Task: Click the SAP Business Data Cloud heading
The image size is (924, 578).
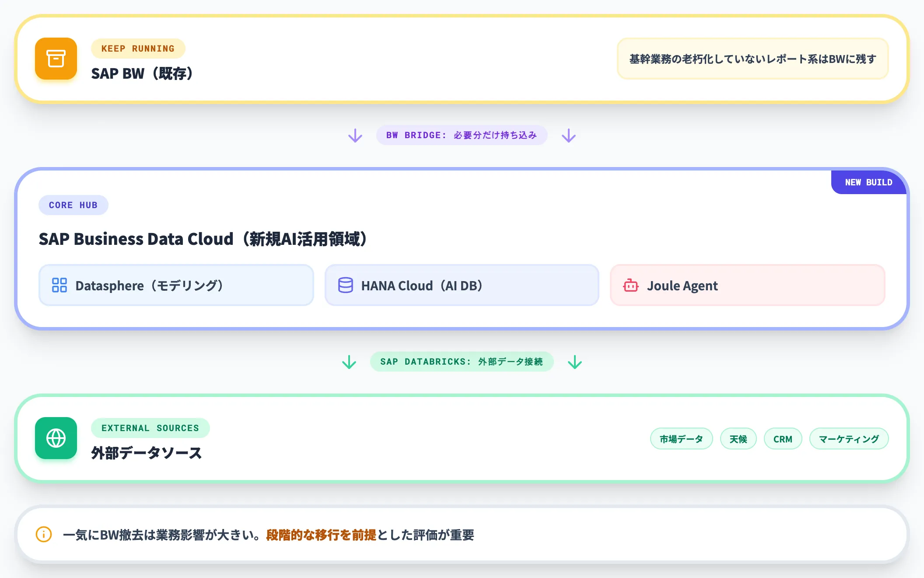Action: tap(203, 239)
